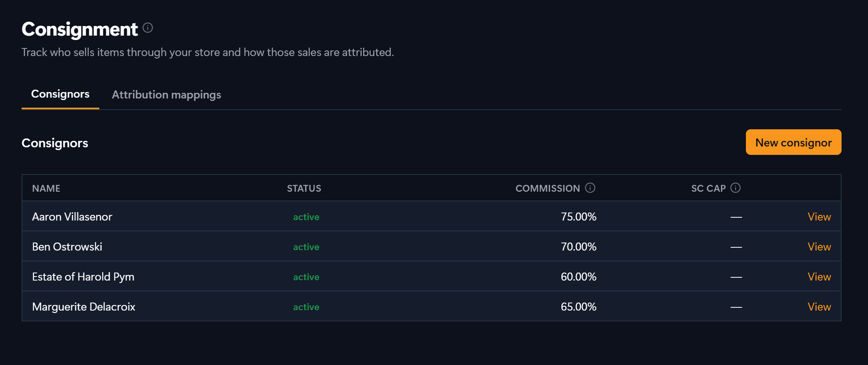Show Commission column info tooltip icon
The image size is (868, 365).
click(x=590, y=188)
